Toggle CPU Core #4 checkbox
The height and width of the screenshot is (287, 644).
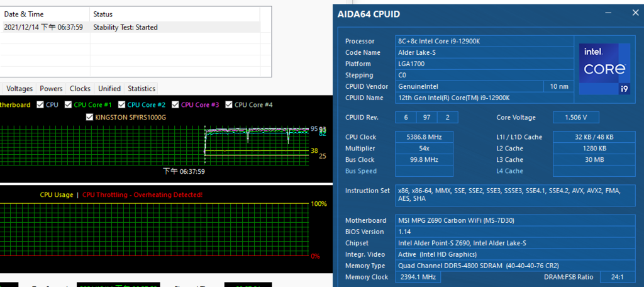[x=229, y=105]
